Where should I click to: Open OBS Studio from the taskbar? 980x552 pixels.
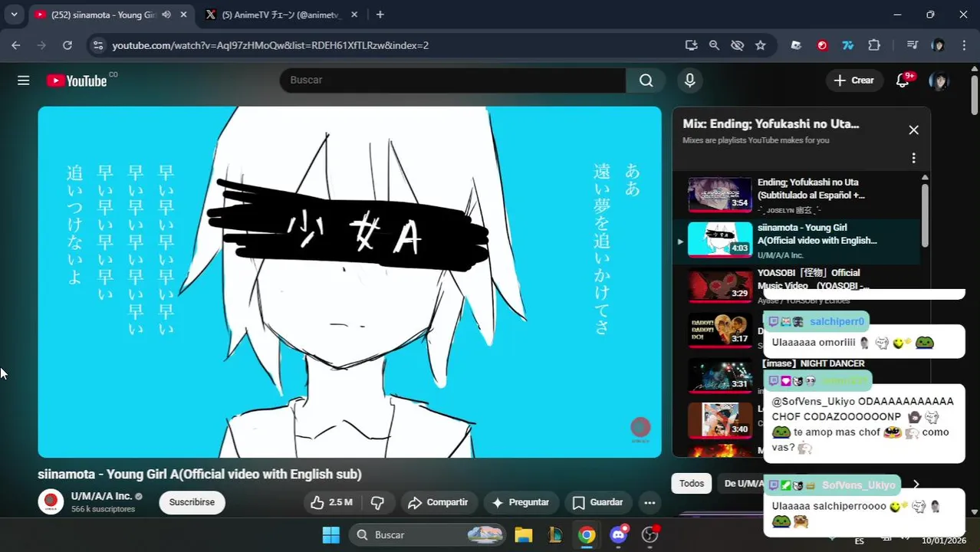point(650,535)
